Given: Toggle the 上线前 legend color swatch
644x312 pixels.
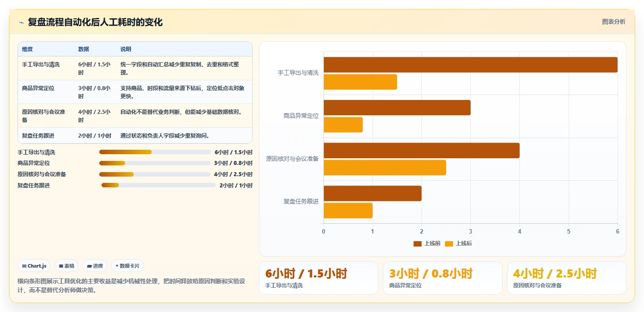Looking at the screenshot, I should (417, 243).
